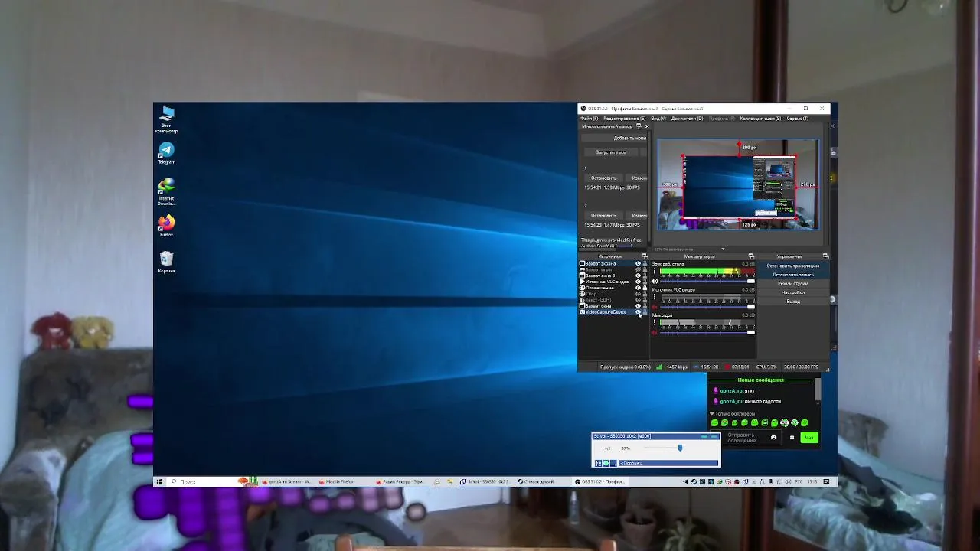Unmute the Микрофон audio channel
Image resolution: width=980 pixels, height=551 pixels.
(x=654, y=333)
